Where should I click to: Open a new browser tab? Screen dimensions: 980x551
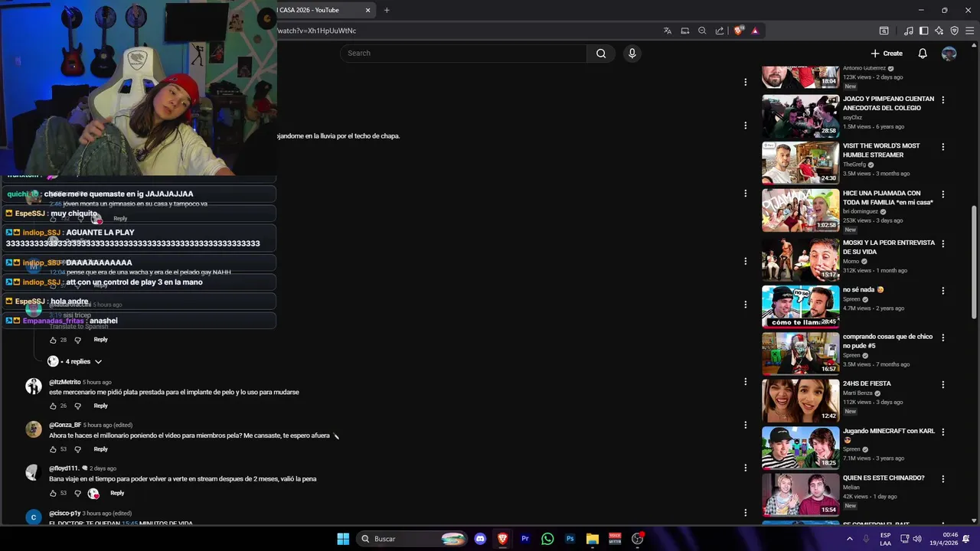pos(387,10)
